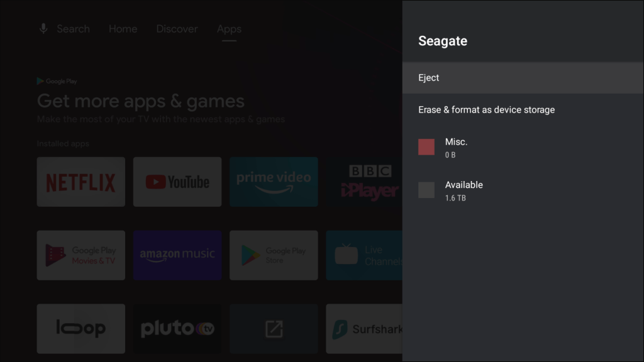
Task: Launch the Loop app
Action: click(80, 329)
